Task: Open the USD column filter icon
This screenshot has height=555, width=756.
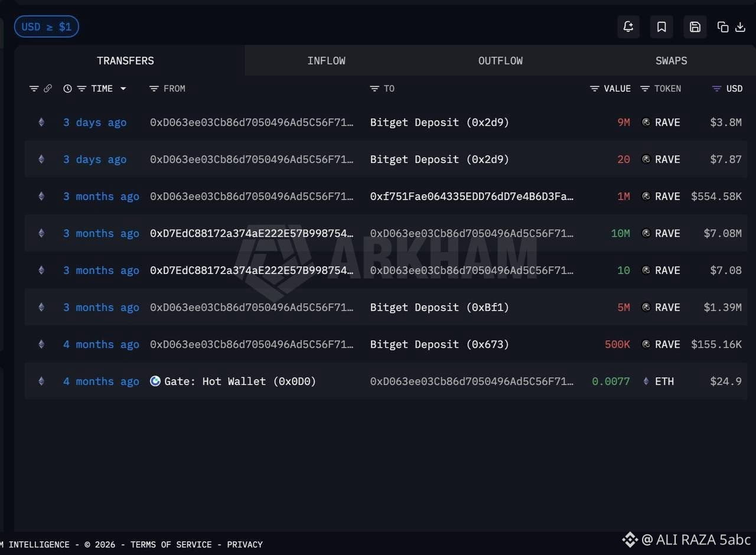Action: pyautogui.click(x=717, y=89)
